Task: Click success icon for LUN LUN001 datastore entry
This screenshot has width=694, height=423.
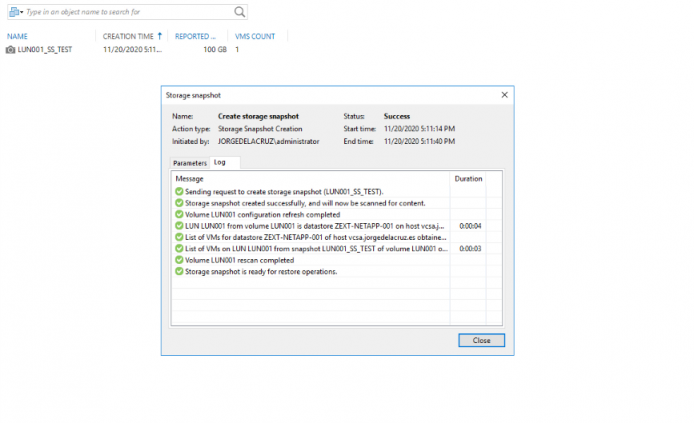Action: point(179,226)
